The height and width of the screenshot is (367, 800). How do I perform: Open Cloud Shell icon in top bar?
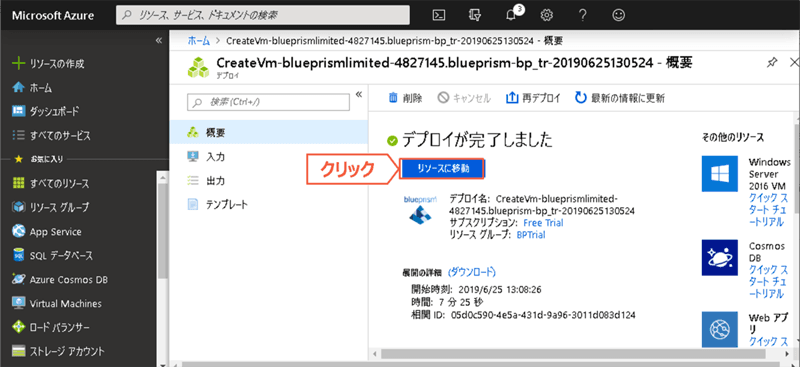(x=438, y=15)
